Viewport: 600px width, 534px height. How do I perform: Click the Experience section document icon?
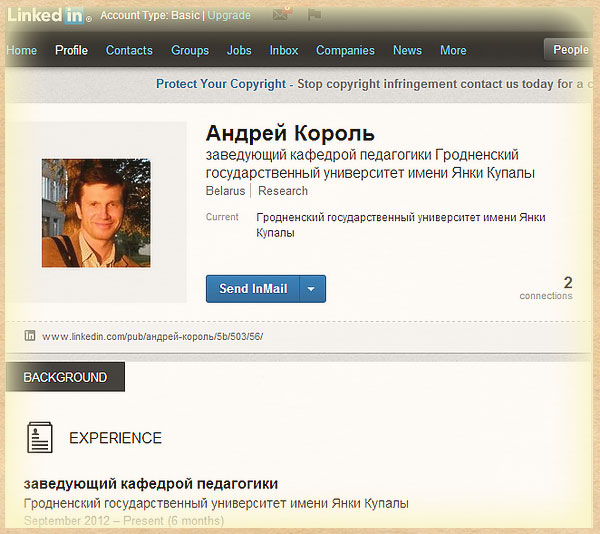(x=40, y=438)
